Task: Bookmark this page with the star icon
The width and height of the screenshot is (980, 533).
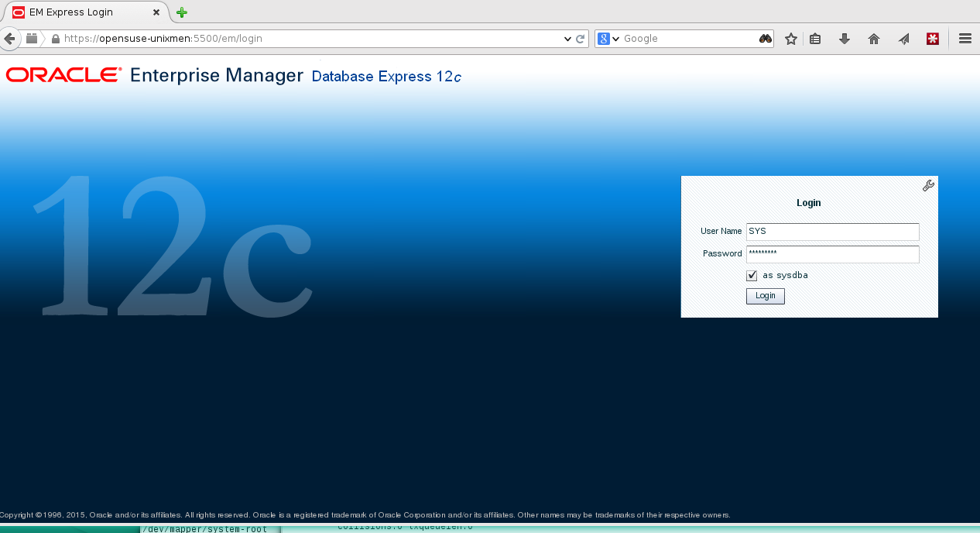Action: tap(790, 39)
